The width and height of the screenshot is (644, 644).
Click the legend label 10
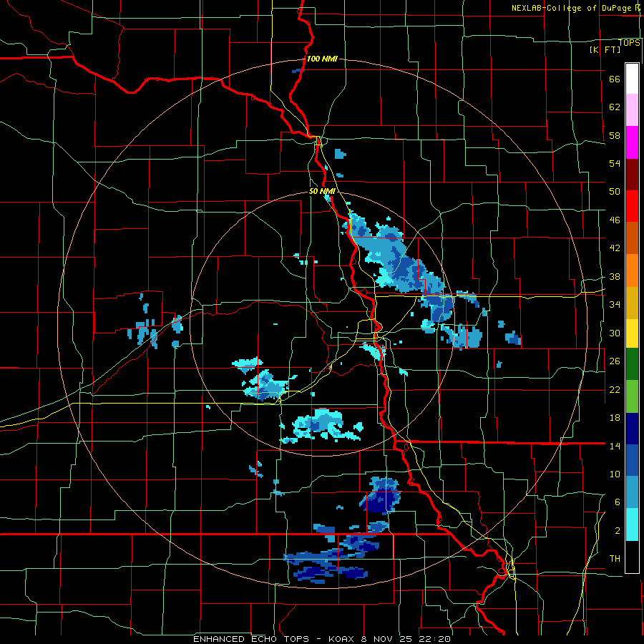point(615,474)
